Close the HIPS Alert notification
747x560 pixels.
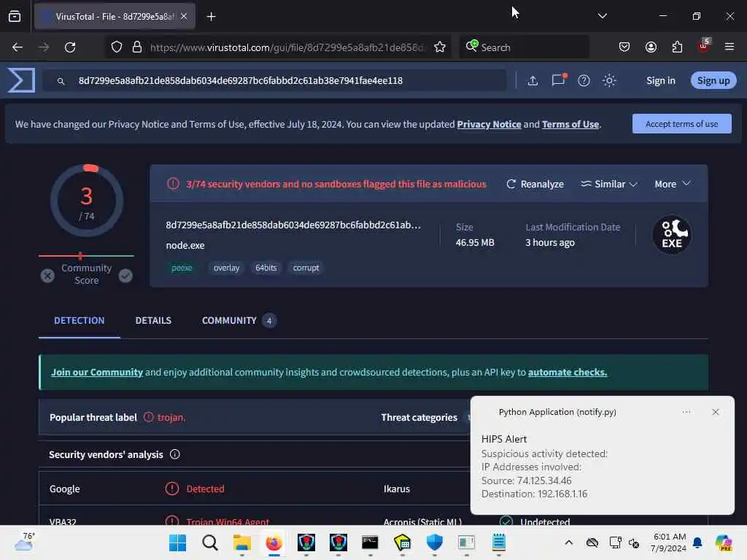[x=715, y=412]
